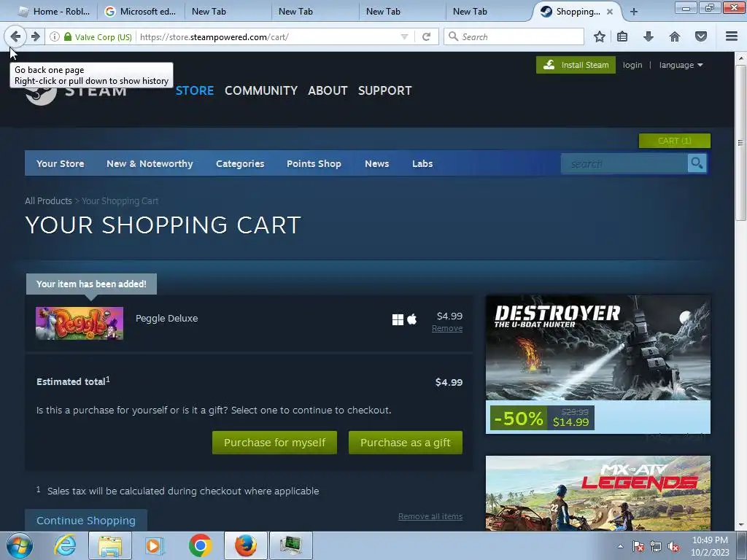The height and width of the screenshot is (560, 747).
Task: Open the language dropdown
Action: (681, 65)
